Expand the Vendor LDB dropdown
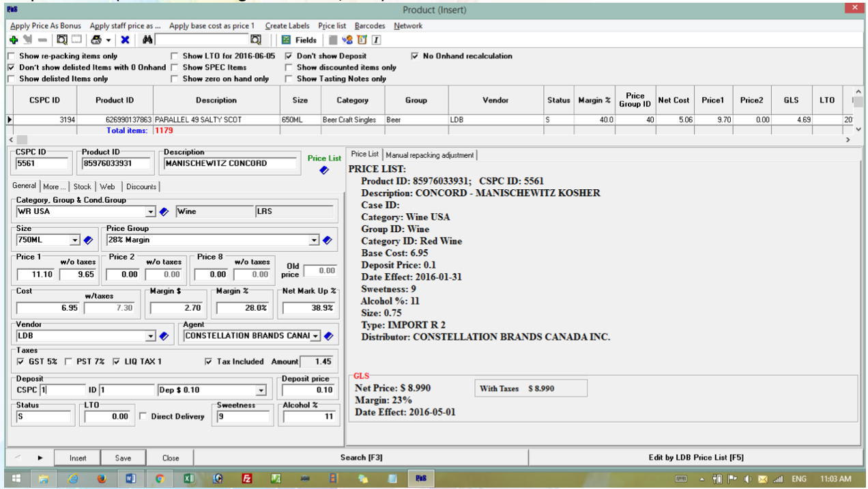The width and height of the screenshot is (868, 489). [x=151, y=336]
